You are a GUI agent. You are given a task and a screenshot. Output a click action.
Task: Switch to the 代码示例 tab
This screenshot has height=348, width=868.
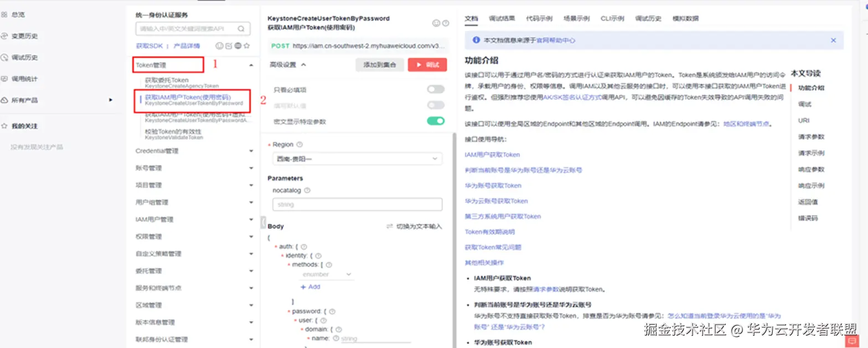[539, 18]
